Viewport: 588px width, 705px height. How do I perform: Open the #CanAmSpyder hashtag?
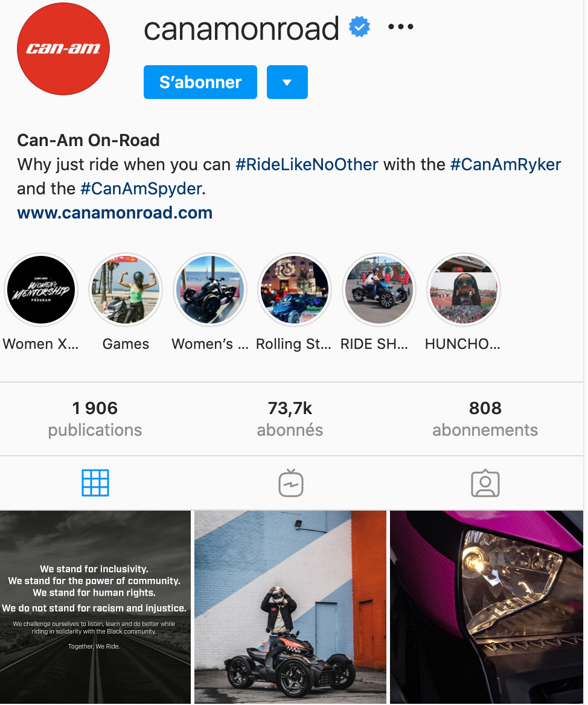(x=141, y=189)
